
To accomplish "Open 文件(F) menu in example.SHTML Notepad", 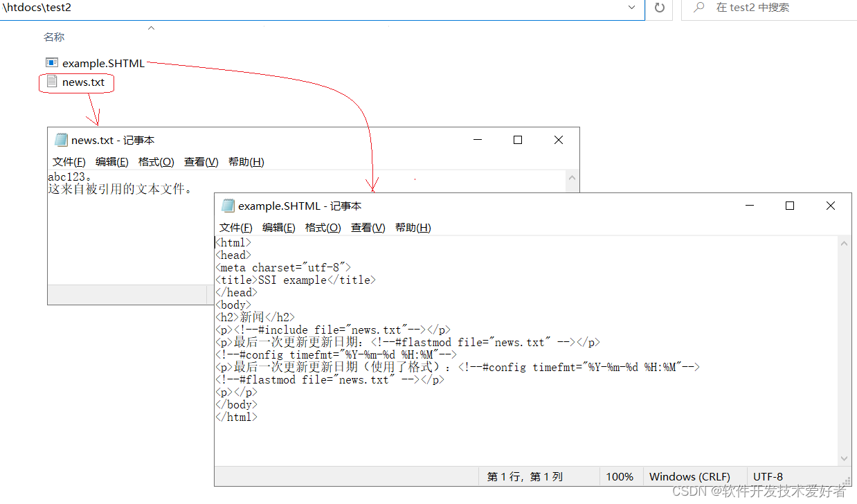I will click(236, 228).
